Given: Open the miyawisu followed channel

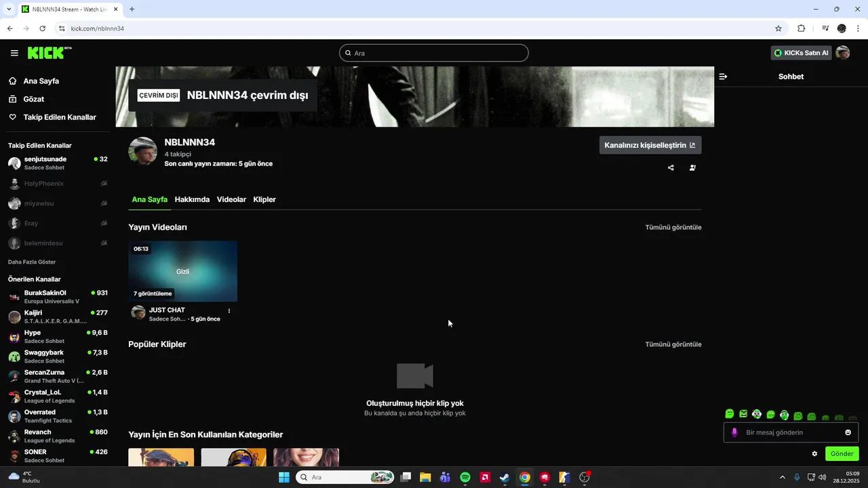Looking at the screenshot, I should click(58, 203).
